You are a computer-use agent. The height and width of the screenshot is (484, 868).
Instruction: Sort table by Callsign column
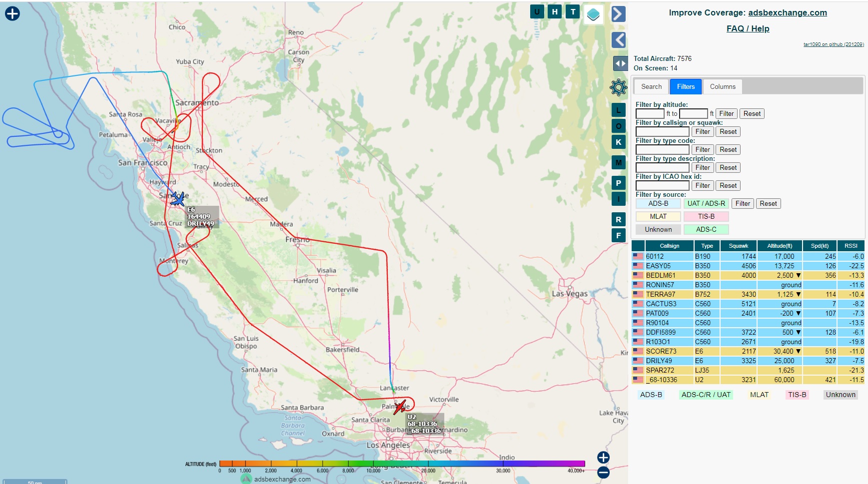click(669, 246)
